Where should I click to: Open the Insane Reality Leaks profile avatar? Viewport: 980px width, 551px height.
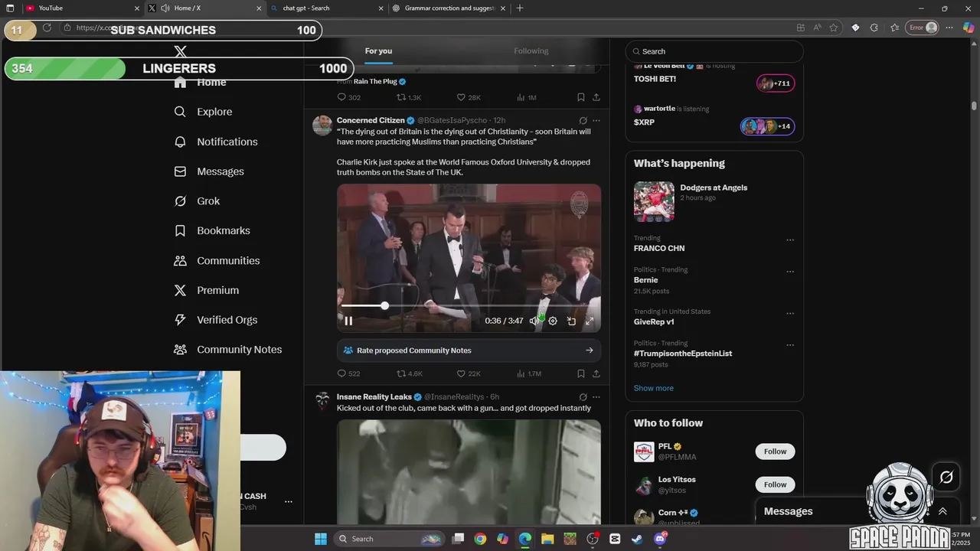click(322, 402)
